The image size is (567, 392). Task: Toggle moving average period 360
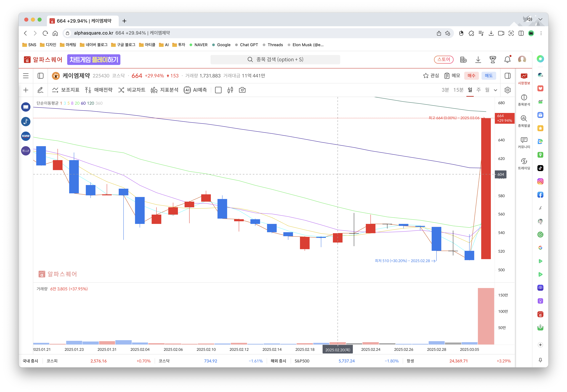(x=99, y=103)
